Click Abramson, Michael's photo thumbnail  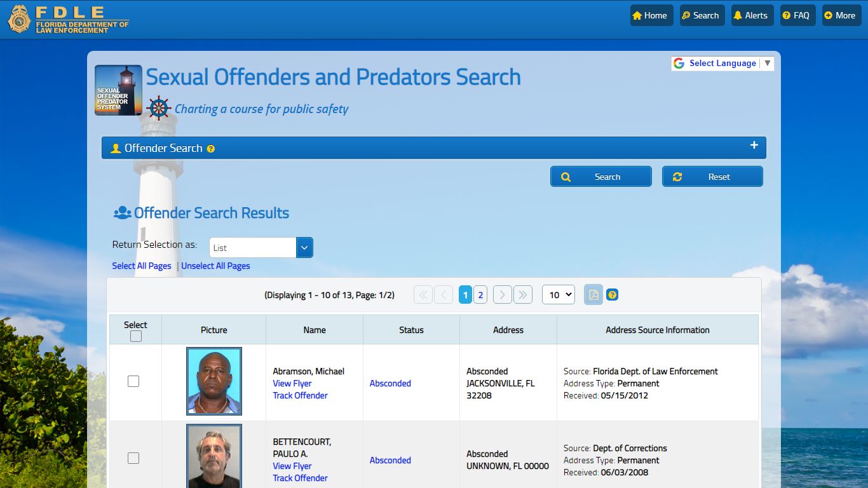(214, 381)
